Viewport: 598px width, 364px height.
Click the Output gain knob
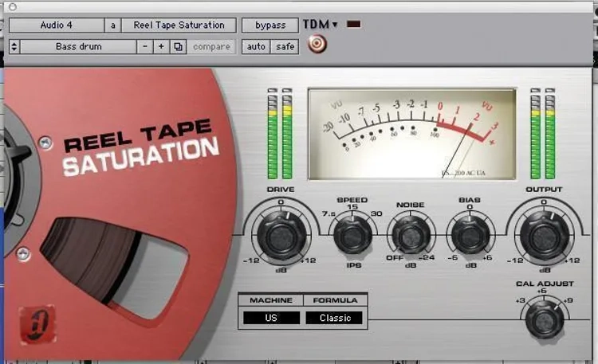tap(543, 237)
